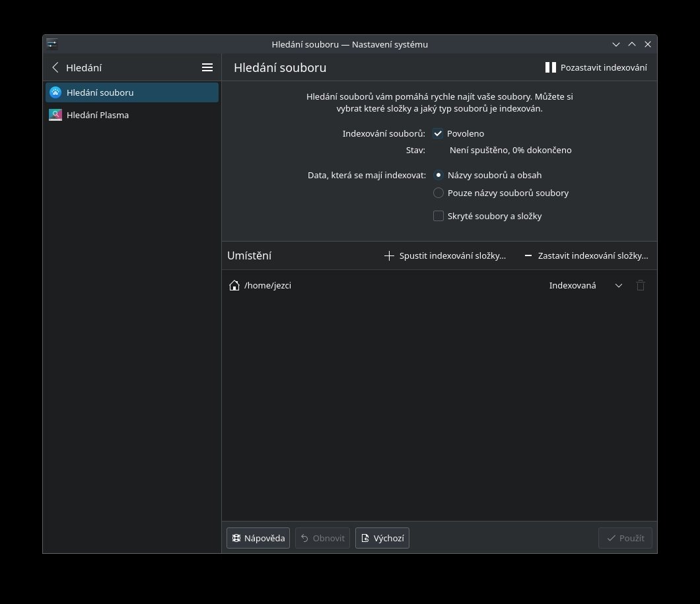Go back using the Hledání arrow
The image size is (700, 604).
coord(55,67)
